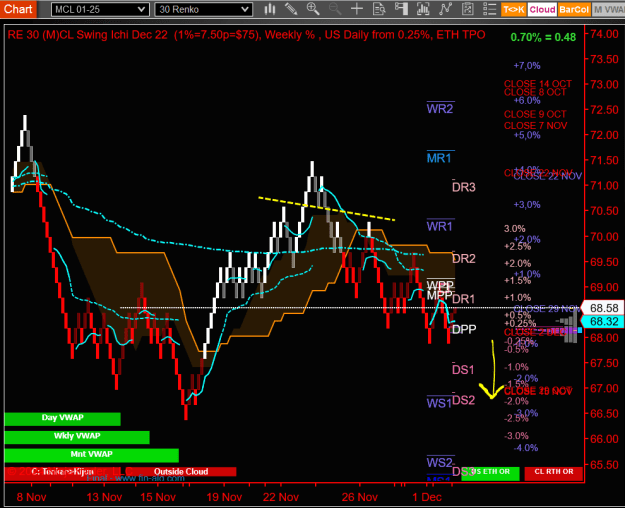625x508 pixels.
Task: Toggle the Cloud indicator button
Action: [542, 10]
